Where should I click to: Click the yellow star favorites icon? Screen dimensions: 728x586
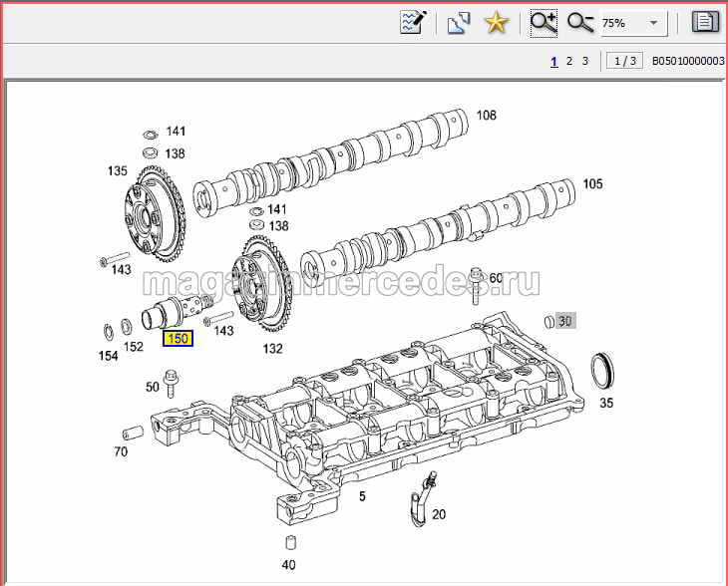[496, 22]
